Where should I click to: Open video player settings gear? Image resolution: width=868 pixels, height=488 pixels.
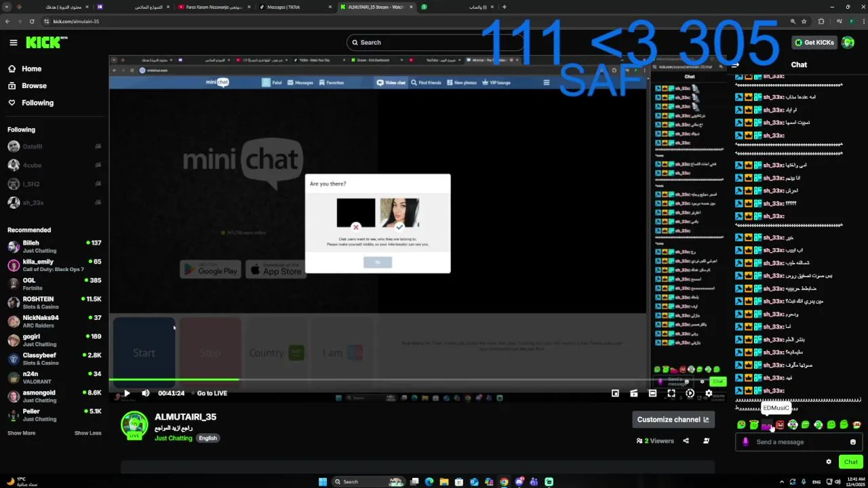tap(709, 393)
